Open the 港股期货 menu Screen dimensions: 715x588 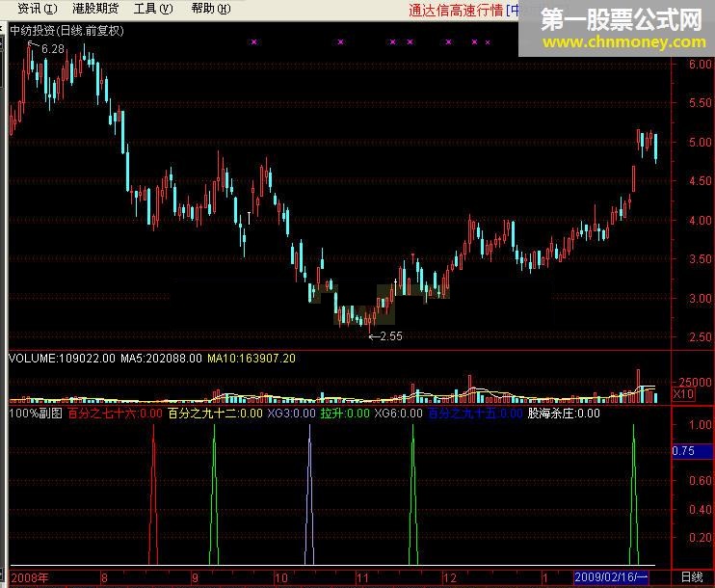click(95, 9)
